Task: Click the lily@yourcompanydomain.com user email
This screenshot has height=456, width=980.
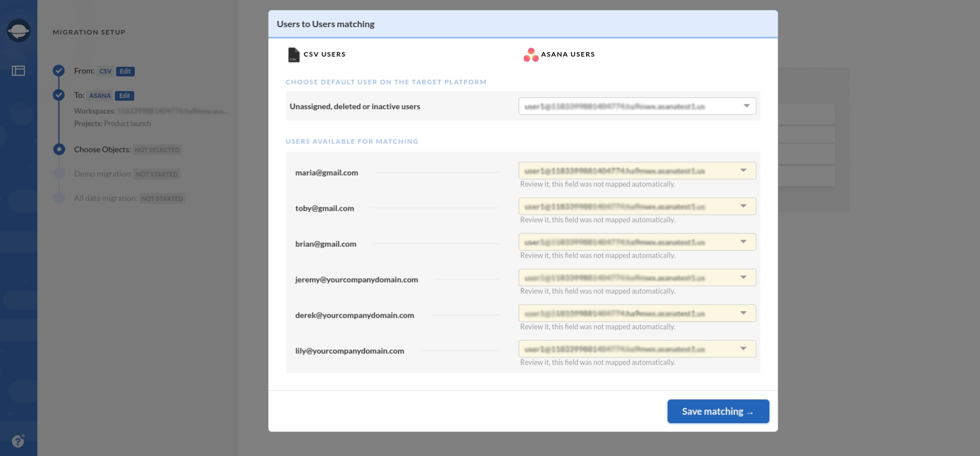Action: (350, 351)
